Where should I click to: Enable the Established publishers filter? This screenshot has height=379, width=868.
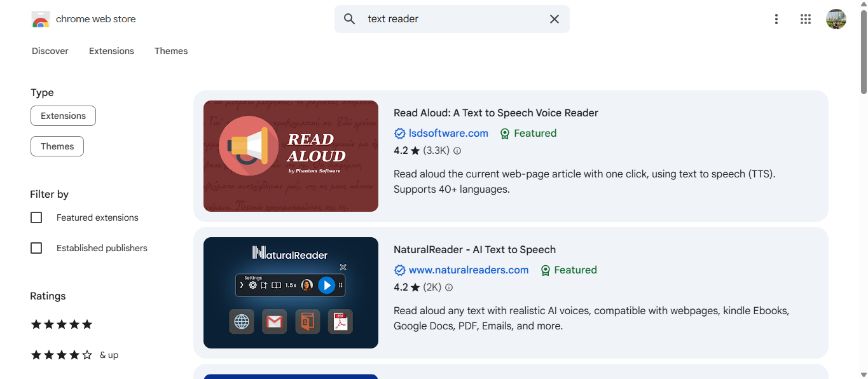pos(36,248)
